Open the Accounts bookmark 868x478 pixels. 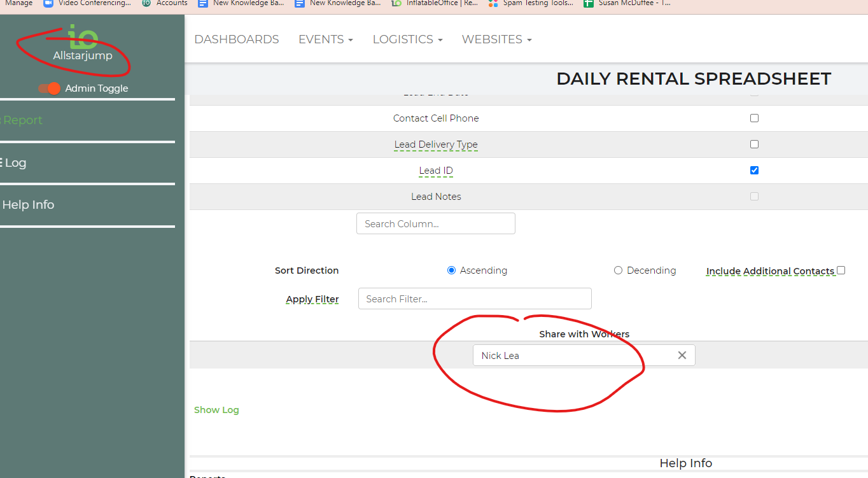165,3
